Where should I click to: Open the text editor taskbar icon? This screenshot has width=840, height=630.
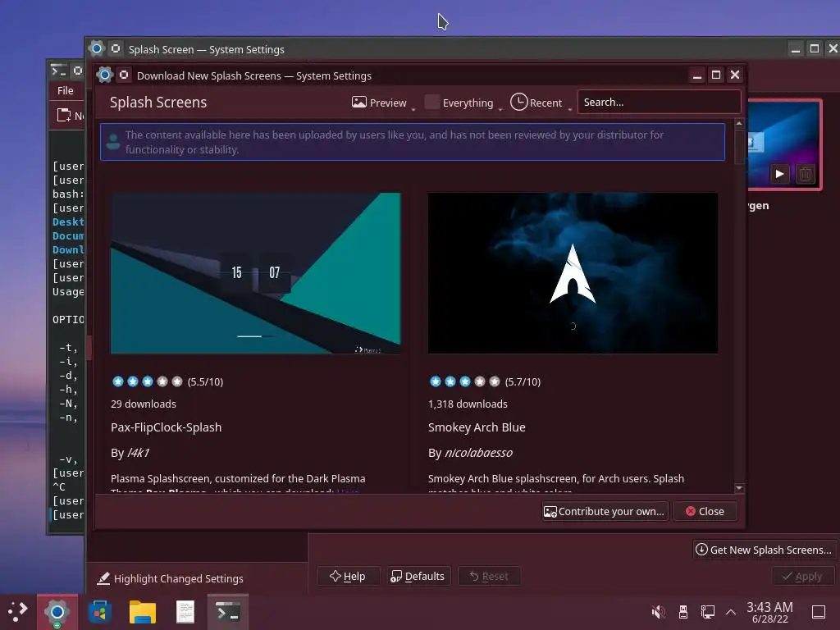[x=185, y=612]
